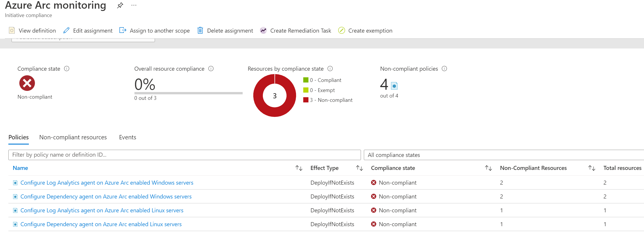Click the Create Remediation Task chart icon

[263, 30]
